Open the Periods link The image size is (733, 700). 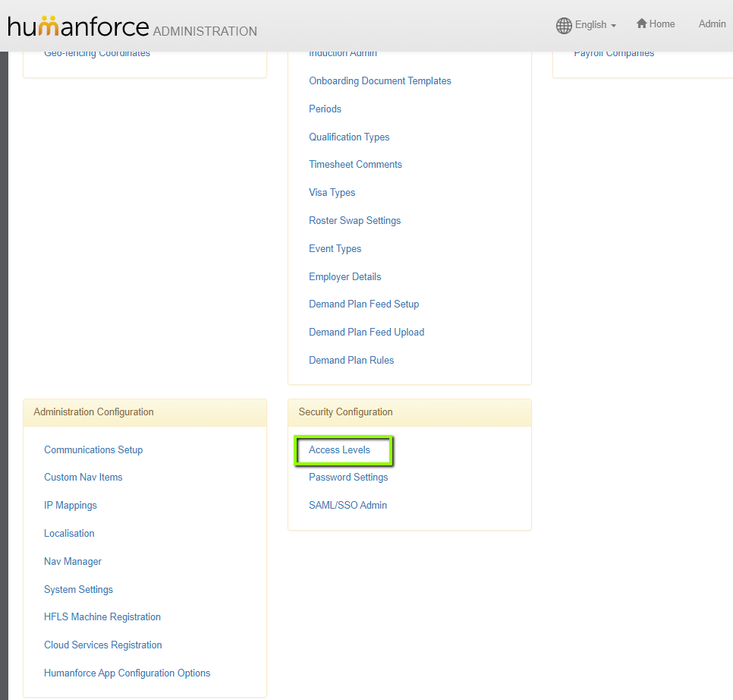coord(325,109)
